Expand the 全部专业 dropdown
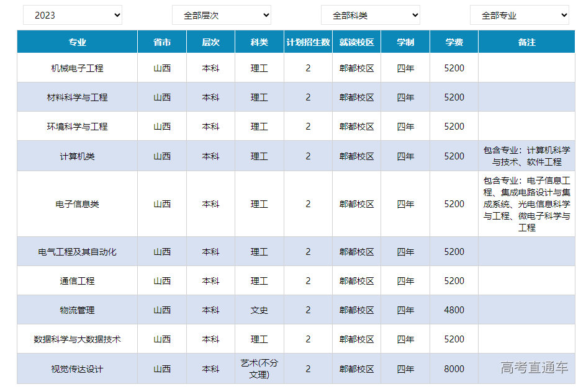The image size is (586, 392). [519, 15]
